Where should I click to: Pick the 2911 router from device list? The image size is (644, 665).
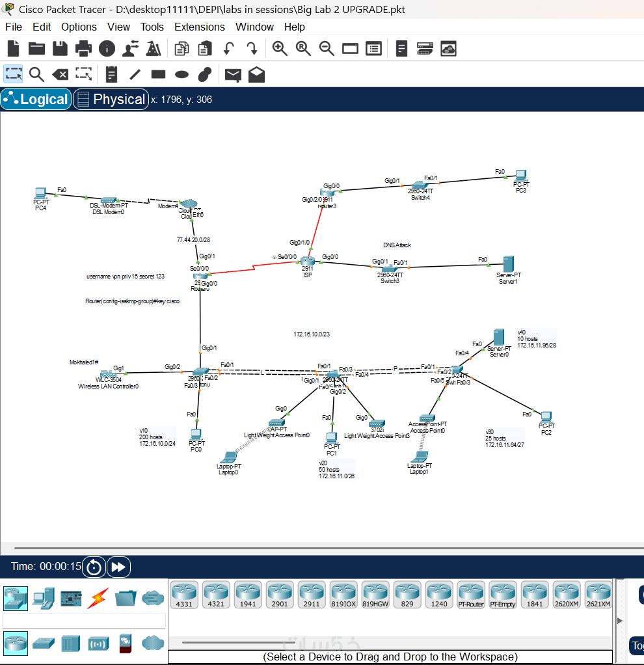(312, 595)
